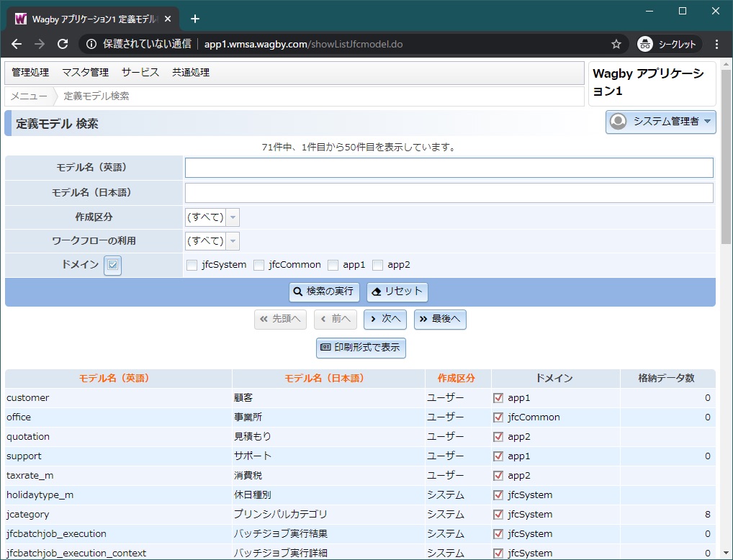This screenshot has height=560, width=733.
Task: Click the system administrator avatar icon
Action: click(x=618, y=122)
